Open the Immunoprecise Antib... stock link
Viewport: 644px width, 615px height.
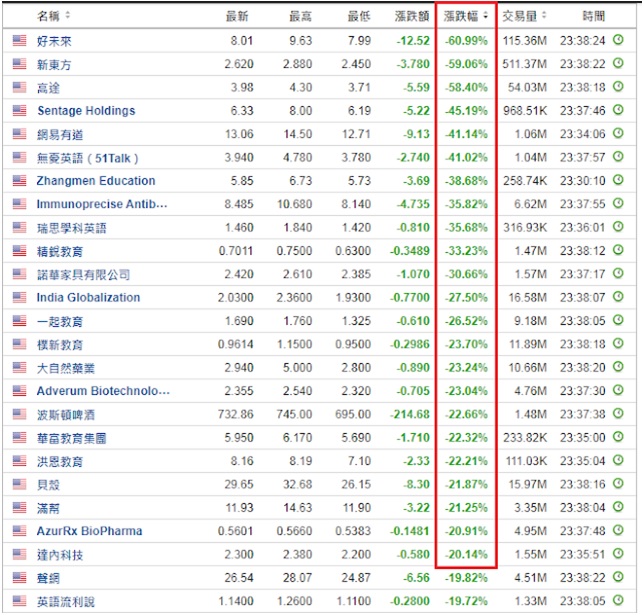(102, 204)
